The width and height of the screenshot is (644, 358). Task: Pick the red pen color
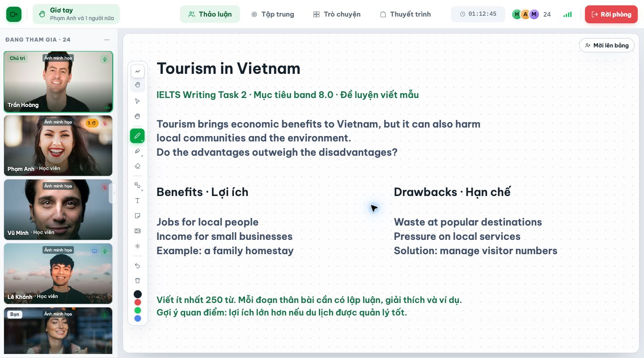138,302
